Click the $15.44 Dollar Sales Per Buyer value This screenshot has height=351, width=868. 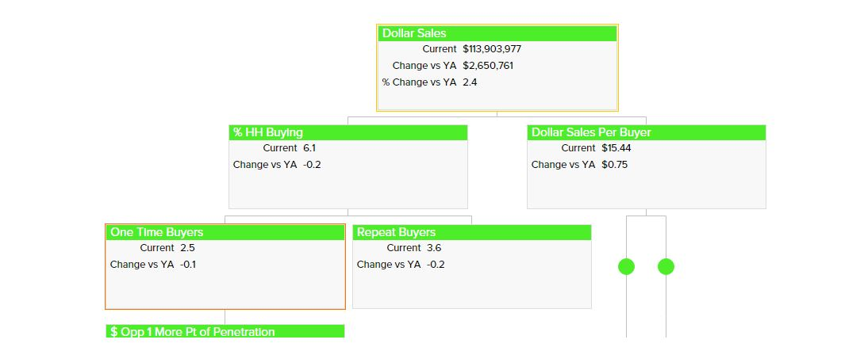coord(616,148)
